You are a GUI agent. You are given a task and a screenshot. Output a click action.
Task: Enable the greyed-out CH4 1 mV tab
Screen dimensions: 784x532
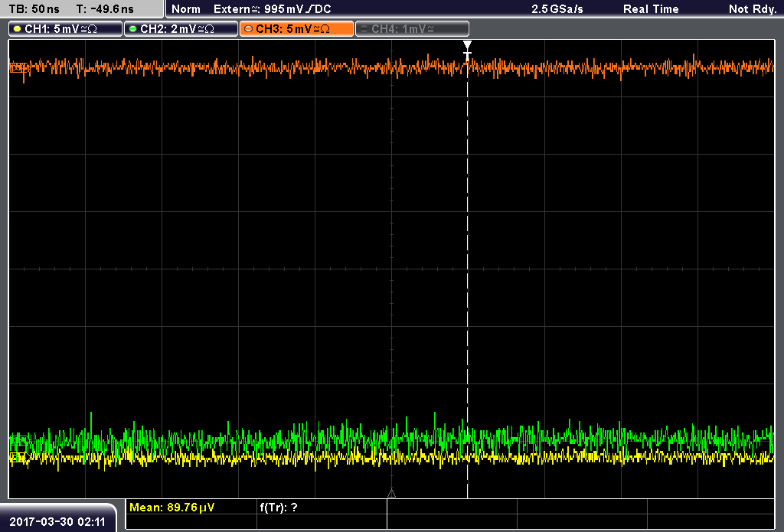(412, 29)
